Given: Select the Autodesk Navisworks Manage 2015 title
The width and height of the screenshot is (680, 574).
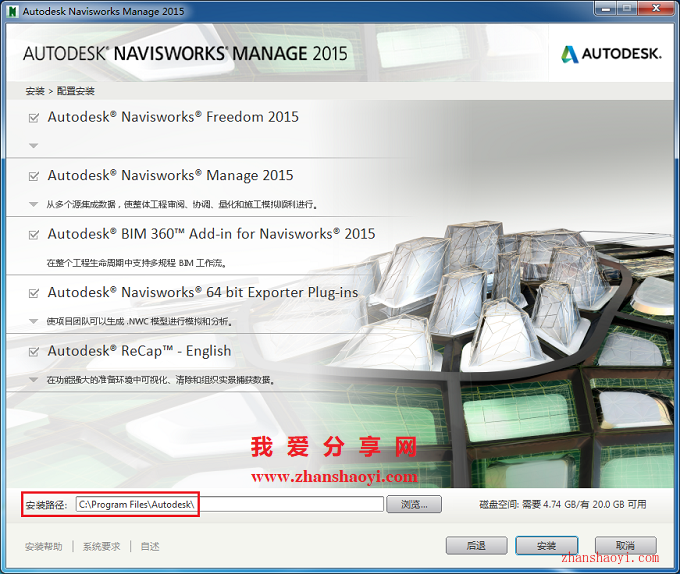Looking at the screenshot, I should point(170,176).
